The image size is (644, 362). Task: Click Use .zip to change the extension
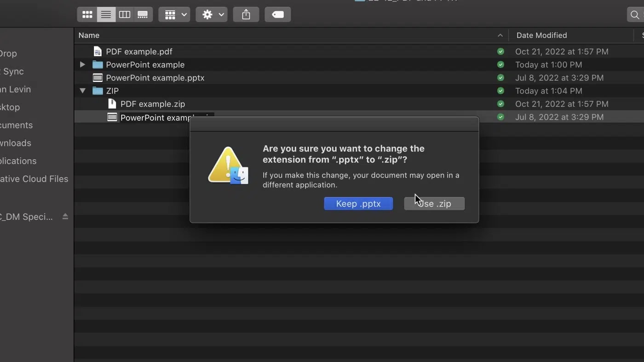434,204
